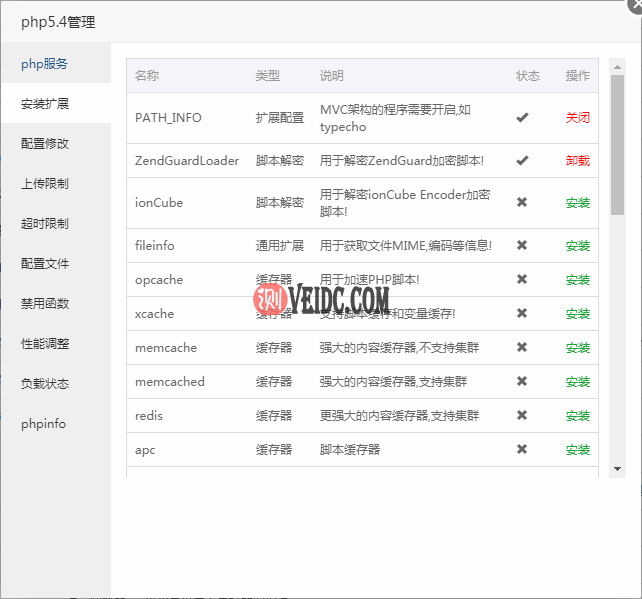This screenshot has height=599, width=642.
Task: Install the ionCube extension
Action: pyautogui.click(x=578, y=203)
